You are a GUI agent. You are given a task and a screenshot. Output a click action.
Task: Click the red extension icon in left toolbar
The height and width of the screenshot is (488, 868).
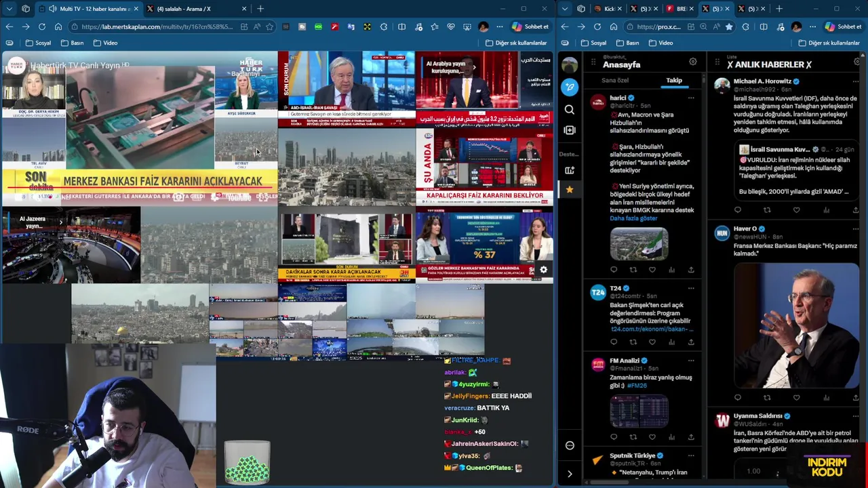pos(334,26)
